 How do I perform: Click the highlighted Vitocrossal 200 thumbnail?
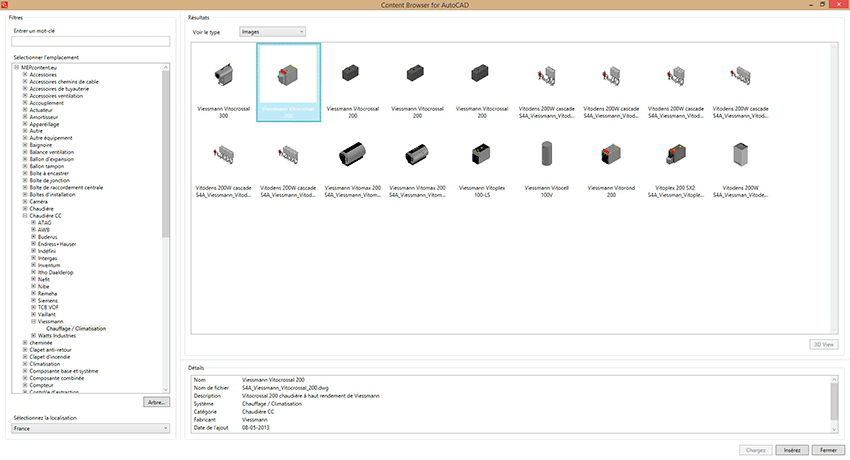pos(288,83)
